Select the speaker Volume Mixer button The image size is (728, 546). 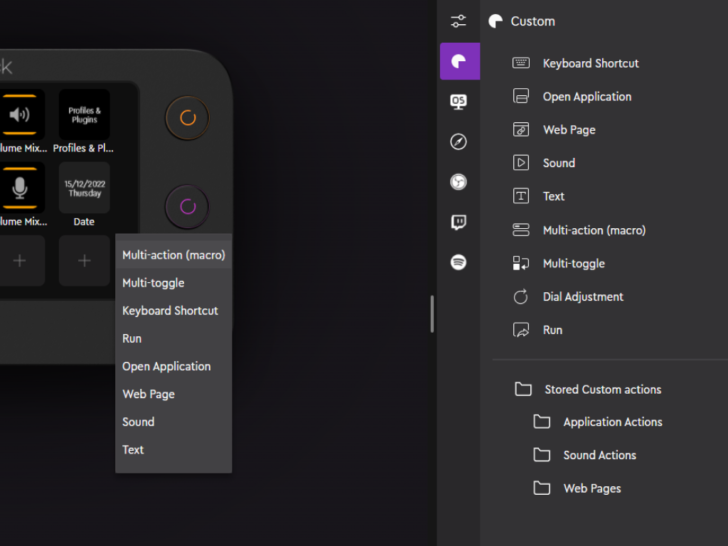tap(20, 115)
